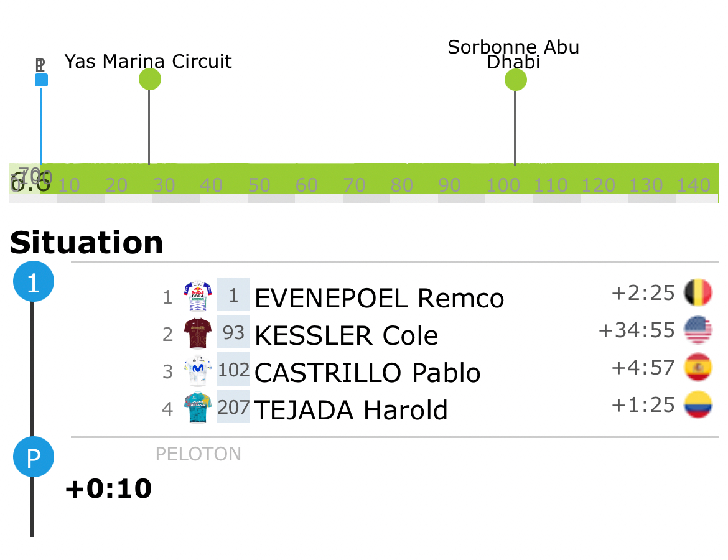Screen dimensions: 728x560
Task: Click bib number 93 box
Action: point(233,334)
